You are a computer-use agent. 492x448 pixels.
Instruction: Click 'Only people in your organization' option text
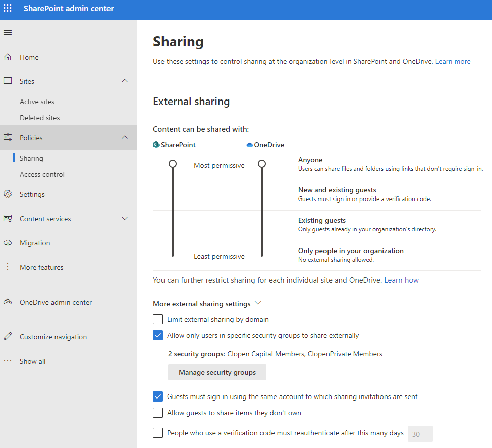pos(351,251)
